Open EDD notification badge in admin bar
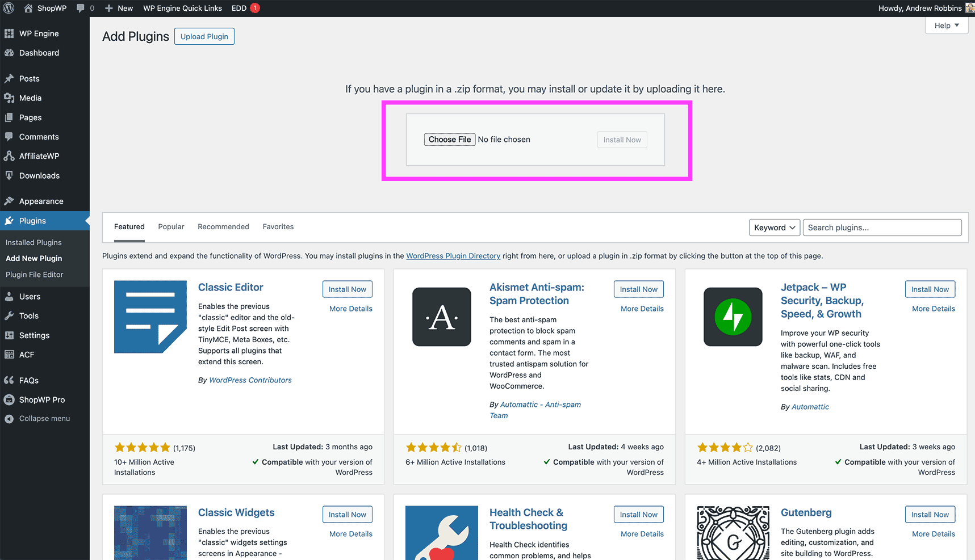The height and width of the screenshot is (560, 975). pos(255,8)
